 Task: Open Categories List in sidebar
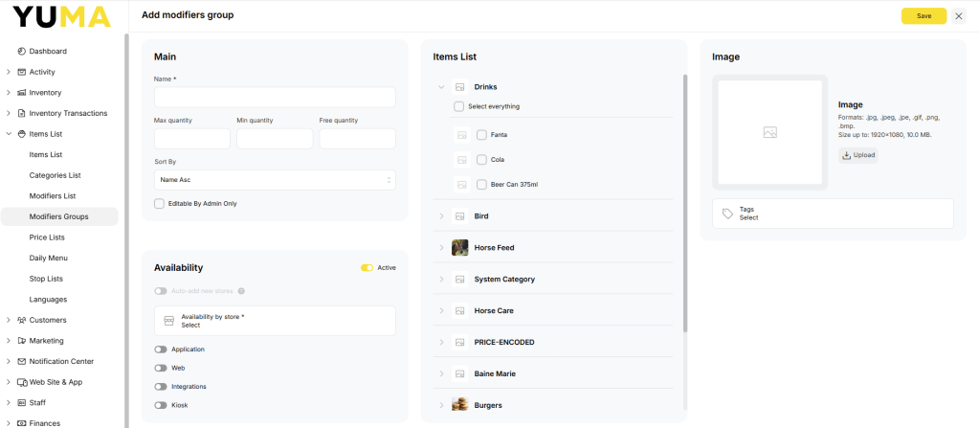coord(55,175)
